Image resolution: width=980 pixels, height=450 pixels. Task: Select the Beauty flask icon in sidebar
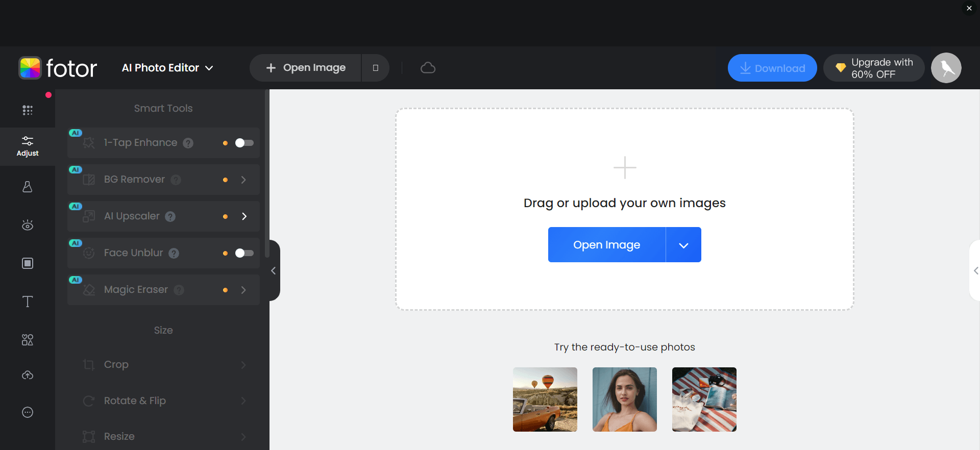(x=28, y=187)
